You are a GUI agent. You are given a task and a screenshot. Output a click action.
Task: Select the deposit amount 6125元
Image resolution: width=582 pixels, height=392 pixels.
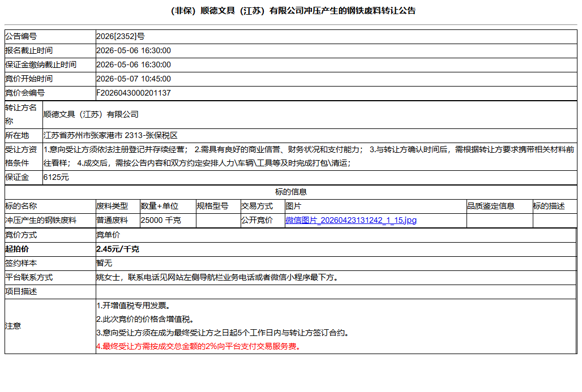click(56, 177)
